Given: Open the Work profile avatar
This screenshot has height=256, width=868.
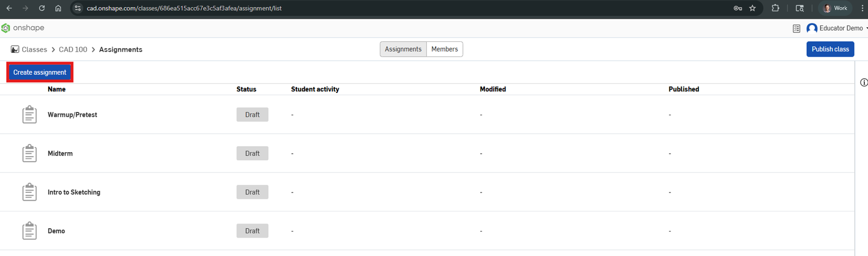Looking at the screenshot, I should click(827, 8).
